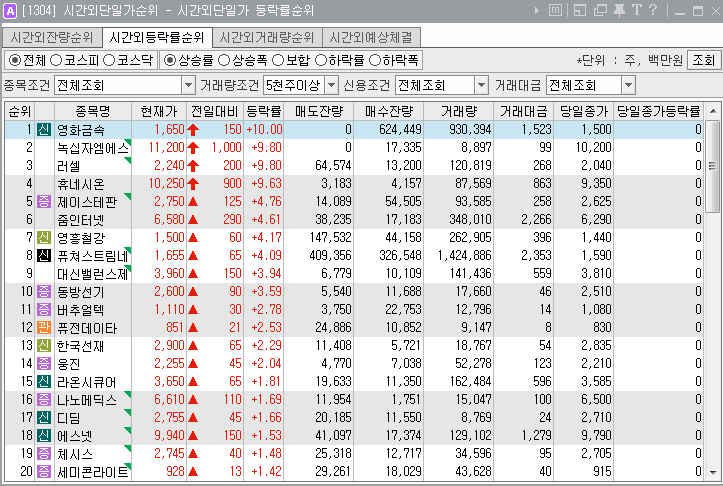Click the 증 badge next to 체시스
The width and height of the screenshot is (723, 486).
coord(44,453)
